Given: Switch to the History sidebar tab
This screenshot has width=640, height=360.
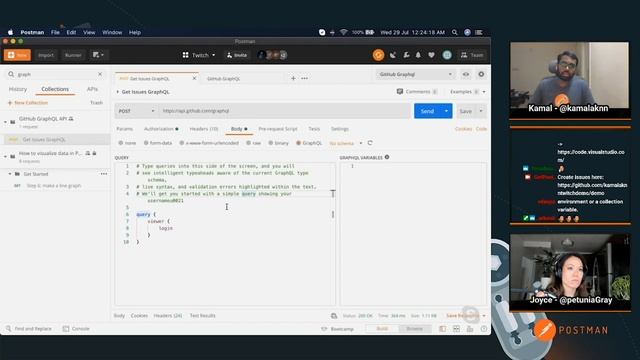Looking at the screenshot, I should (x=18, y=89).
